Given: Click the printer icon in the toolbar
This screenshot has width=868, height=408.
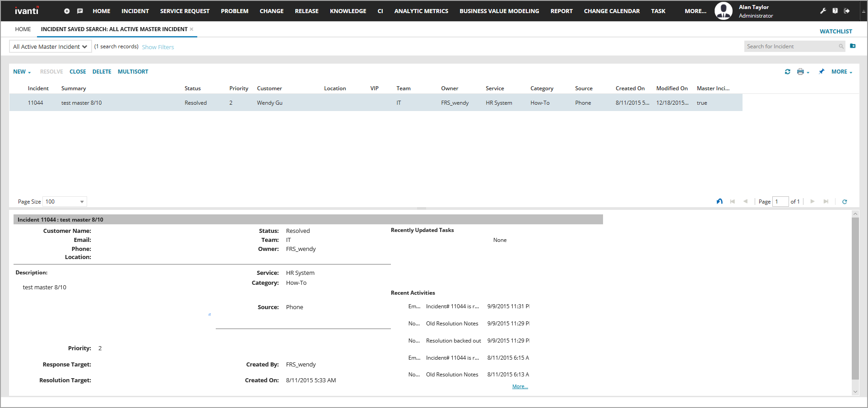Looking at the screenshot, I should [801, 72].
